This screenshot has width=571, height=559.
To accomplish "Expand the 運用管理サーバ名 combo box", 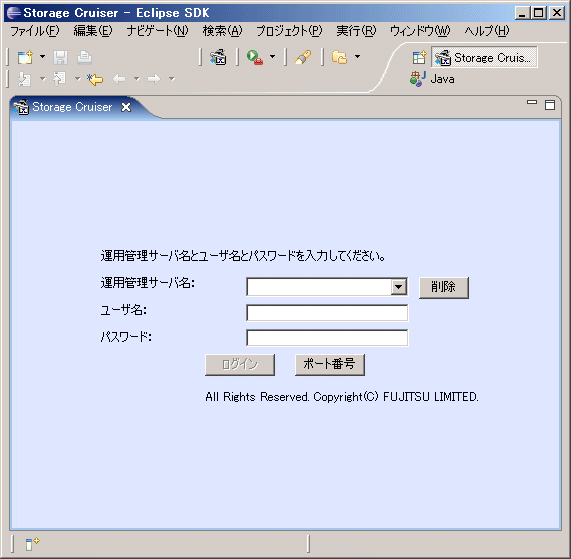I will (399, 287).
